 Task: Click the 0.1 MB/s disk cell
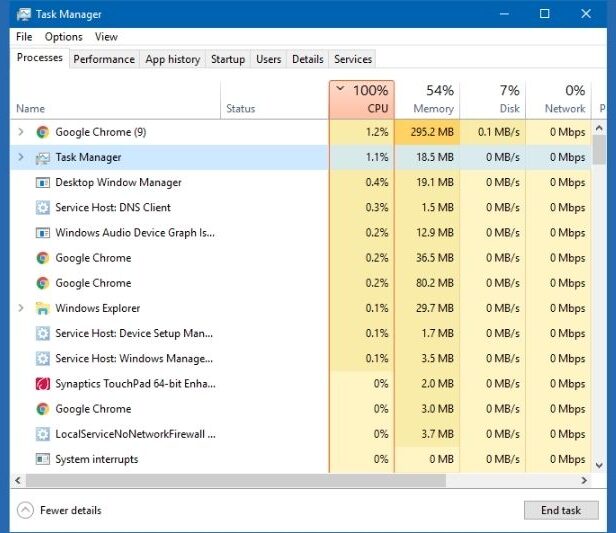click(x=493, y=132)
